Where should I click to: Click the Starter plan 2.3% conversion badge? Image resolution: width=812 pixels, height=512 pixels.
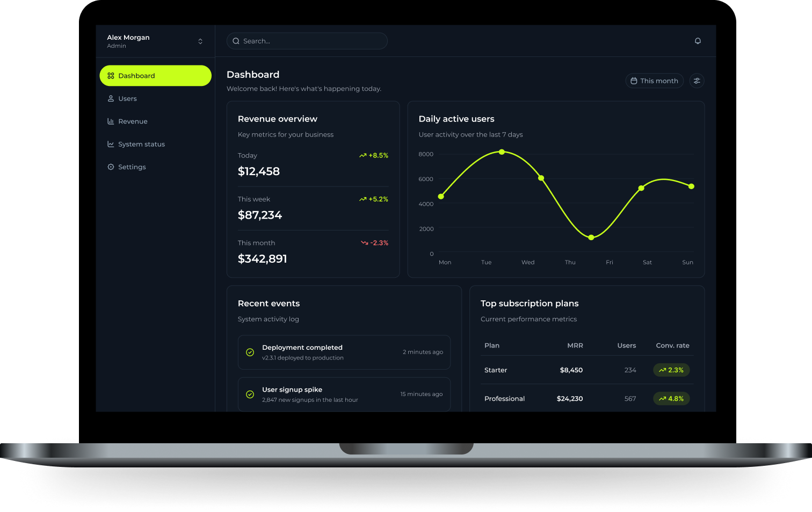(x=671, y=370)
